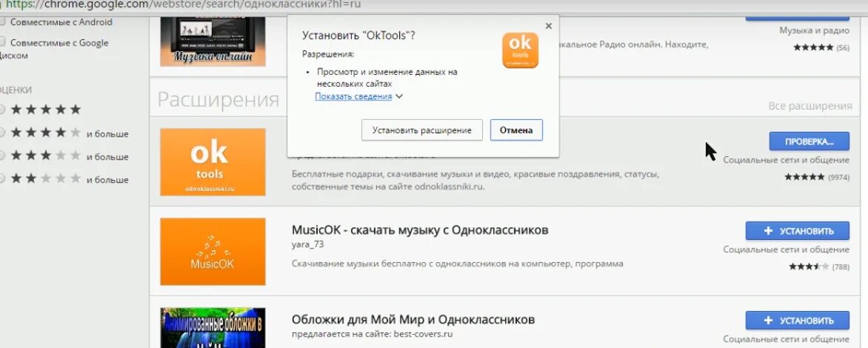
Task: Expand details chevron next to Показать сведения
Action: pyautogui.click(x=399, y=96)
